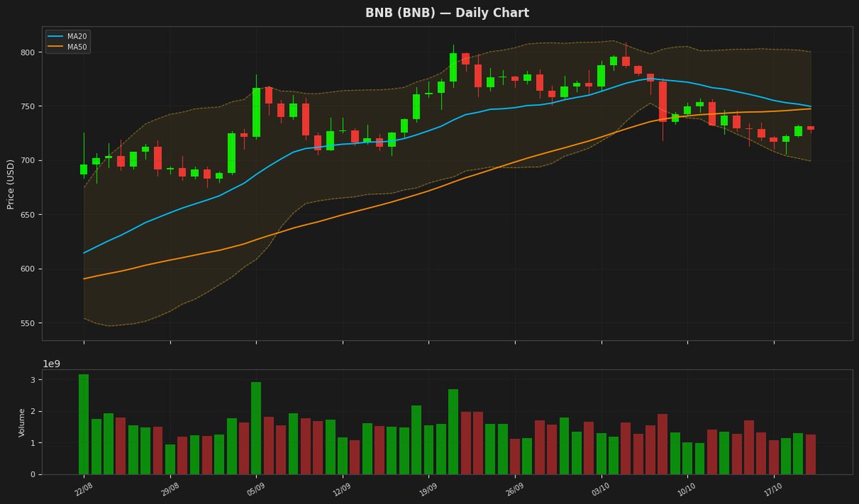This screenshot has width=859, height=504.
Task: Click the 700 price axis tick label
Action: click(x=27, y=161)
